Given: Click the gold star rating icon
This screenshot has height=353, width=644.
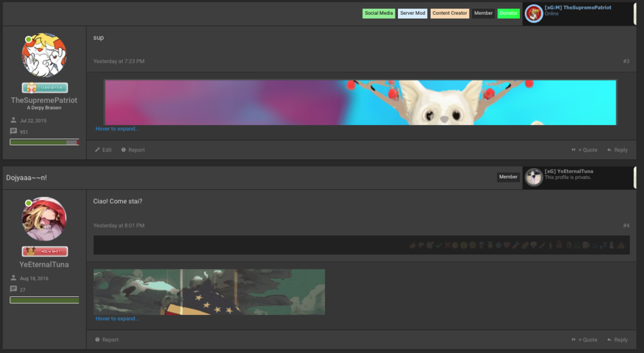Looking at the screenshot, I should click(x=490, y=245).
